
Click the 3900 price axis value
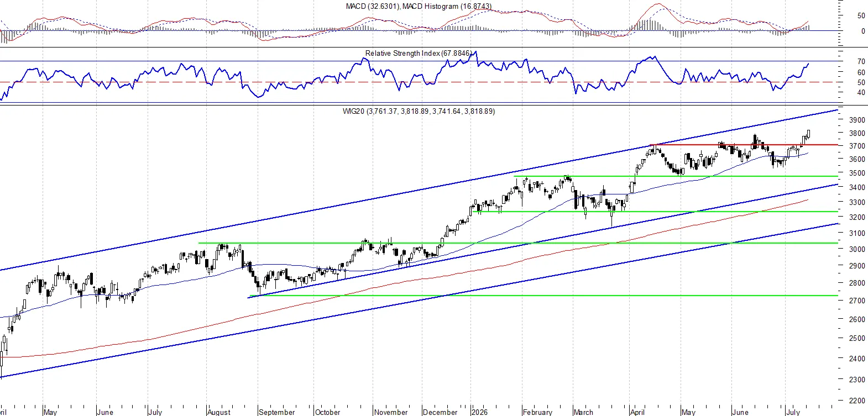[x=857, y=120]
